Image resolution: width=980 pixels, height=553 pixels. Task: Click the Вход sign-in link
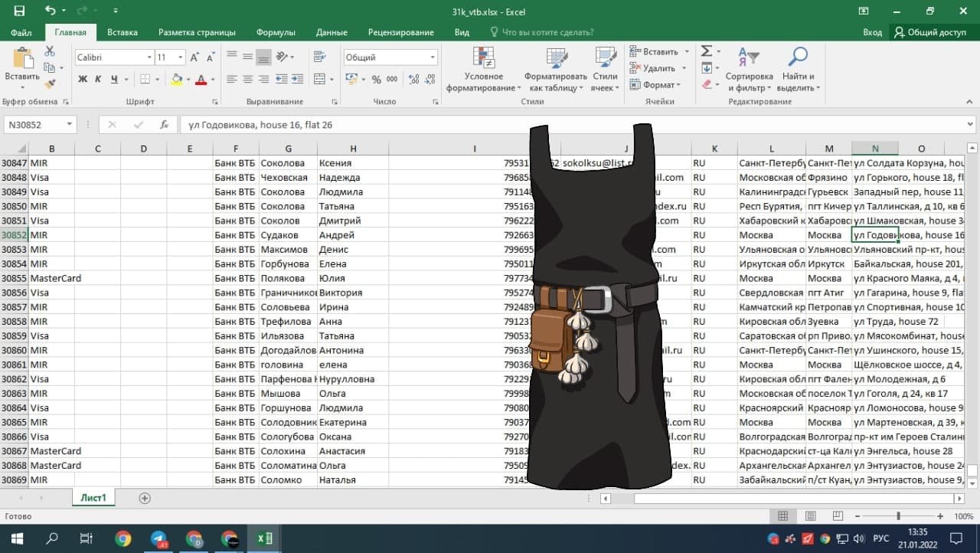872,32
